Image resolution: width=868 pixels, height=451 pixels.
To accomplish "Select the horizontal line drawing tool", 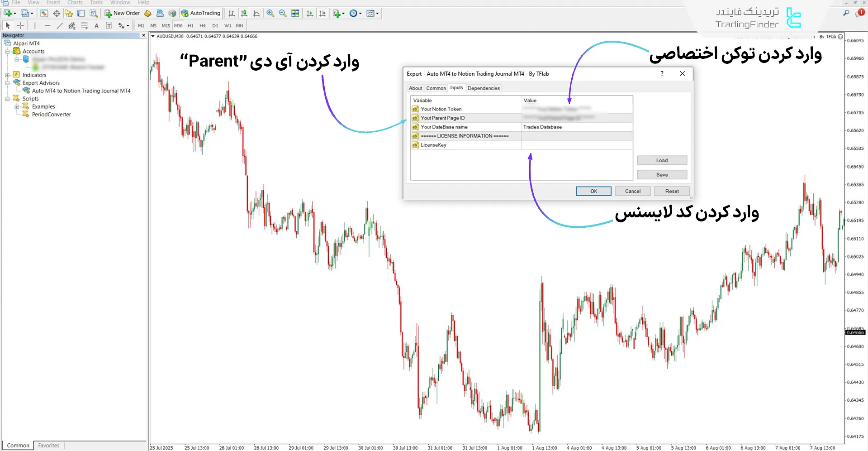I will tap(47, 26).
